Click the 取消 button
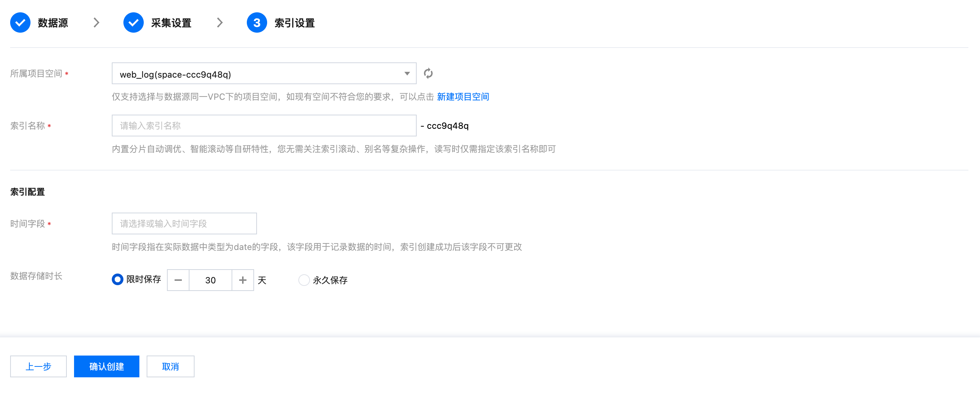 tap(171, 367)
